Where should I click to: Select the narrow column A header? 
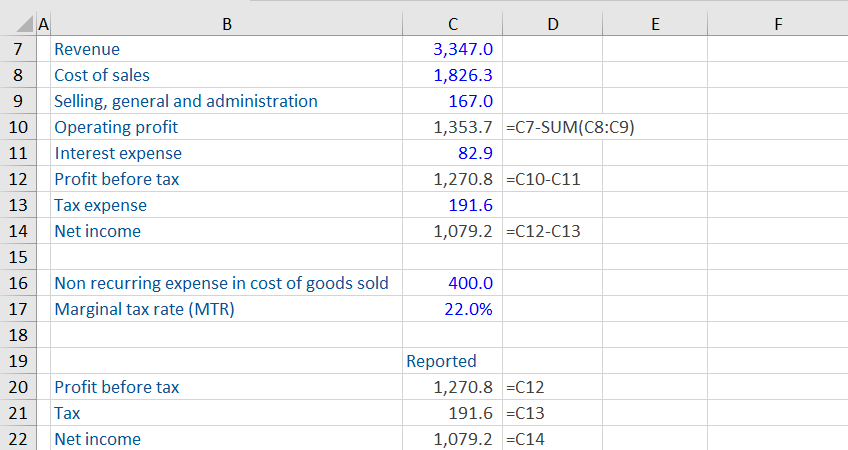[43, 24]
